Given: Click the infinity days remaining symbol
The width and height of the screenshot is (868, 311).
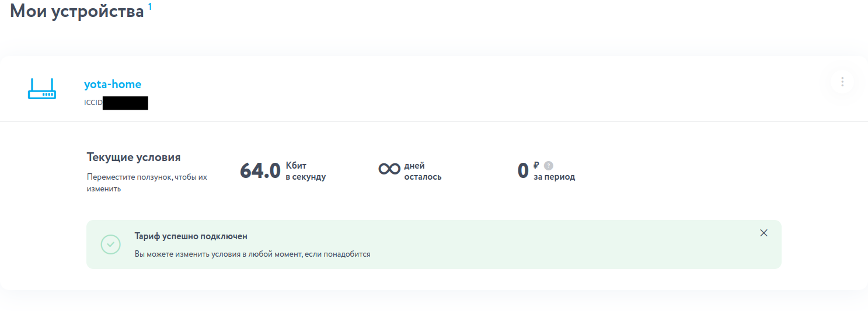Looking at the screenshot, I should [389, 169].
